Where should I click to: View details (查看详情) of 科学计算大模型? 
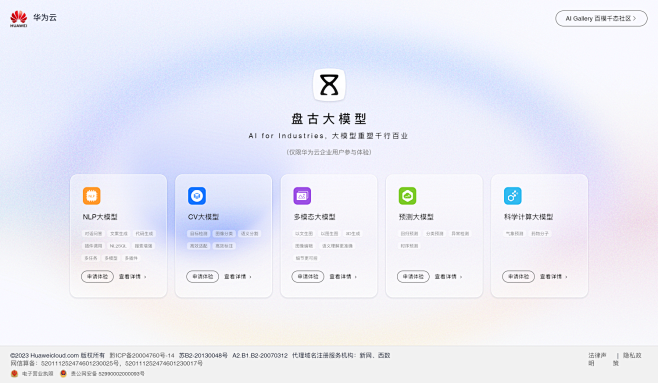pos(554,277)
